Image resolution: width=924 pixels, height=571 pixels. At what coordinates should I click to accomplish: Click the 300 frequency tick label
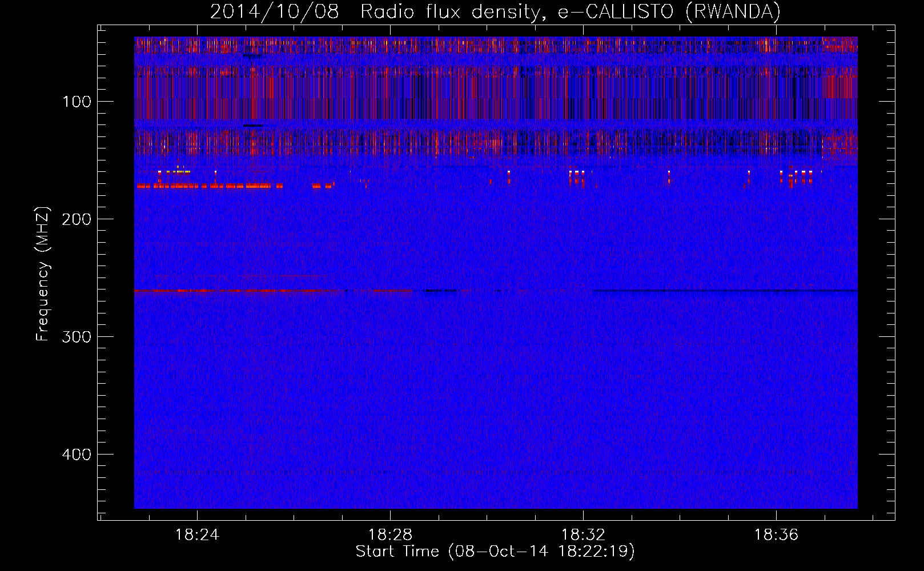point(77,337)
